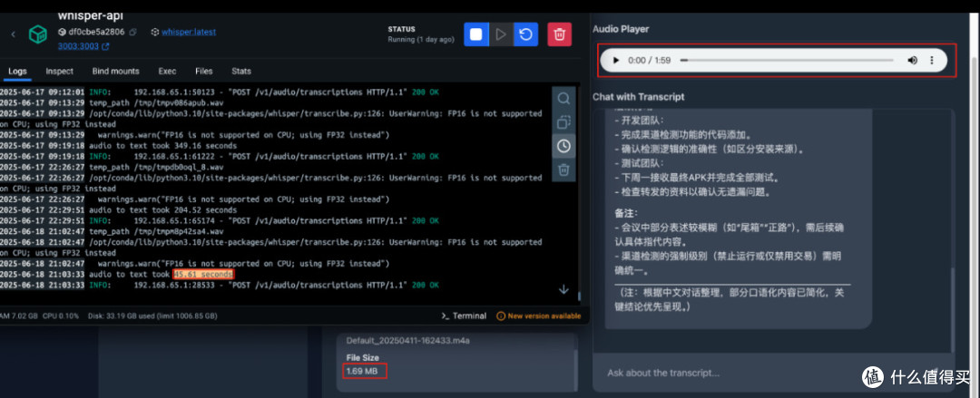The image size is (980, 398).
Task: Jump to the bottom of logs with the down arrow
Action: [563, 289]
